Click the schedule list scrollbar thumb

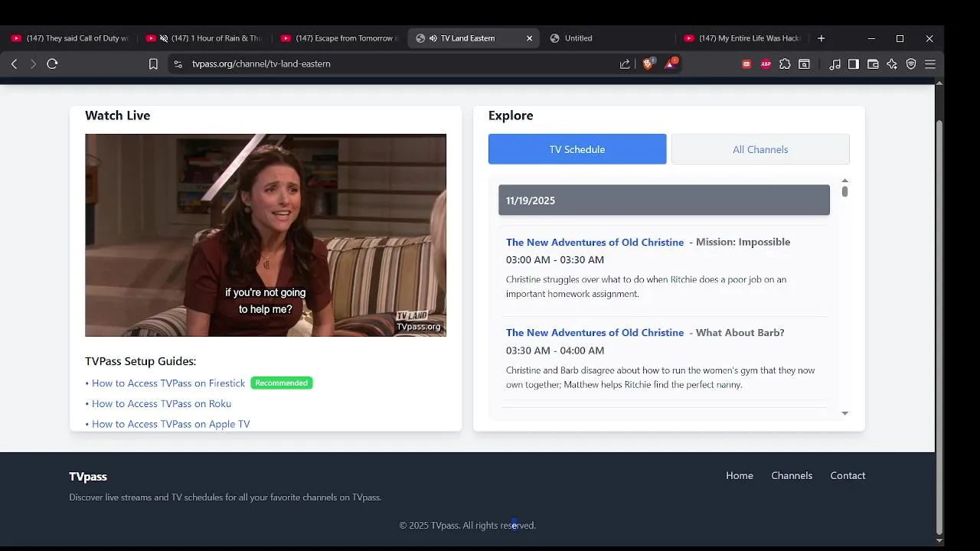[844, 191]
